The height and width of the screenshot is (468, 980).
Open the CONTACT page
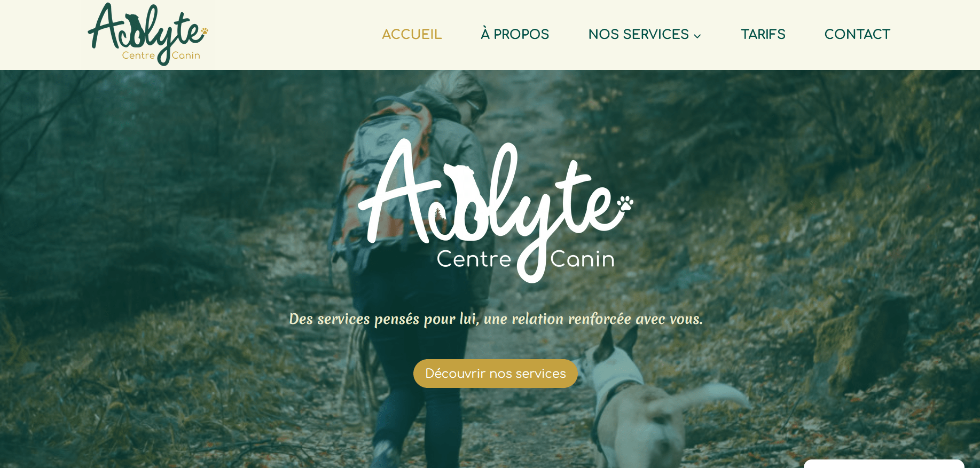(x=857, y=34)
